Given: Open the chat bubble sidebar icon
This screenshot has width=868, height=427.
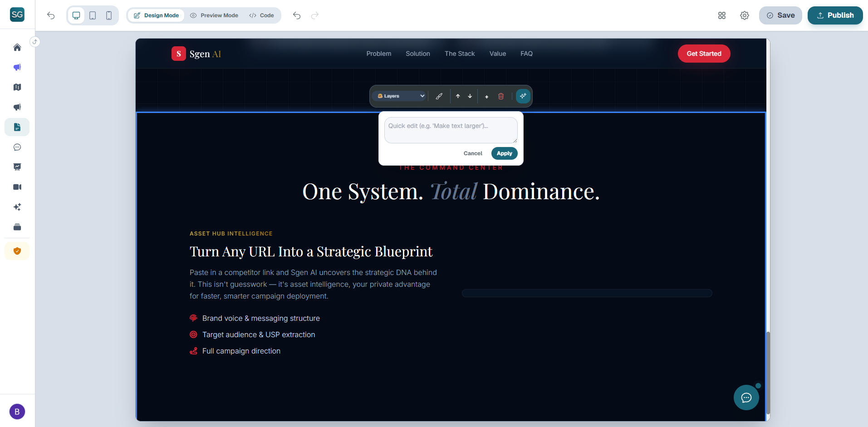Looking at the screenshot, I should point(17,147).
